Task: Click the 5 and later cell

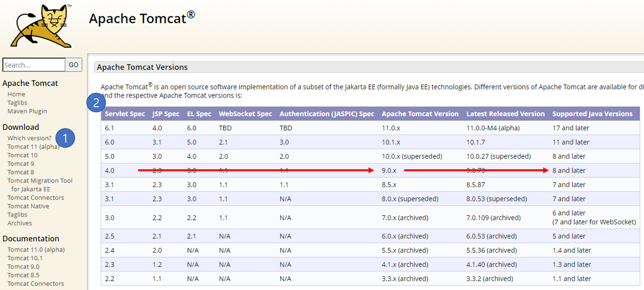Action: coord(569,236)
